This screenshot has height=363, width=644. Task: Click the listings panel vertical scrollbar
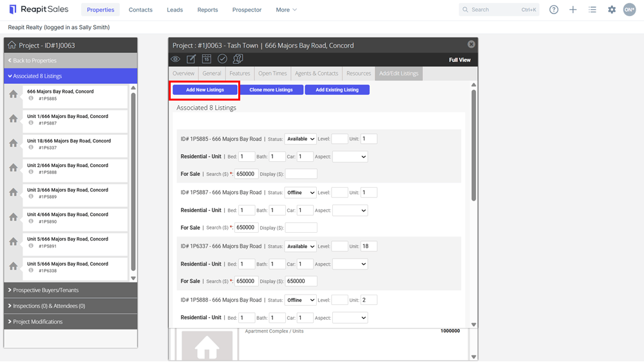[473, 146]
